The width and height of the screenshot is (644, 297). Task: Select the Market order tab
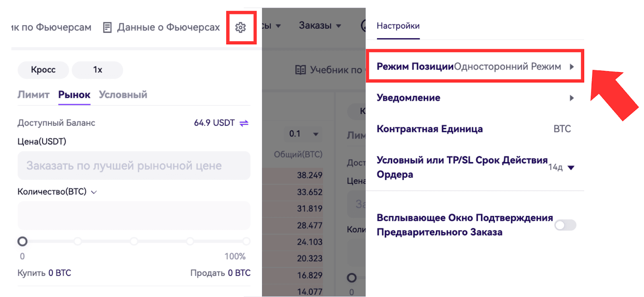pos(74,95)
